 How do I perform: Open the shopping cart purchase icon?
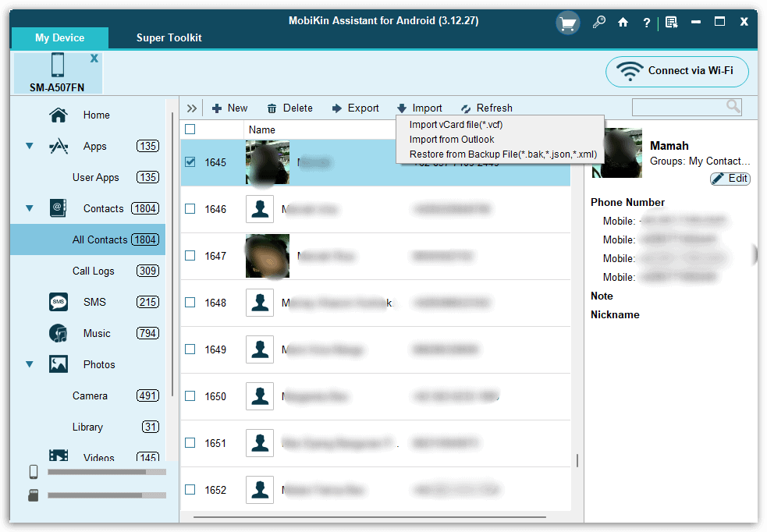pyautogui.click(x=567, y=23)
